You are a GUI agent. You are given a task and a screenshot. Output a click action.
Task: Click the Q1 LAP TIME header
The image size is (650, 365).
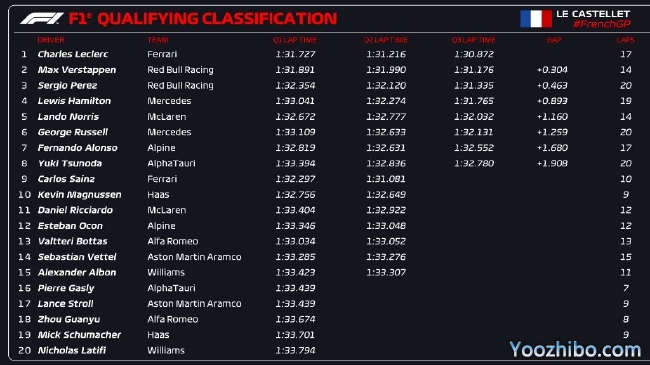click(x=295, y=40)
